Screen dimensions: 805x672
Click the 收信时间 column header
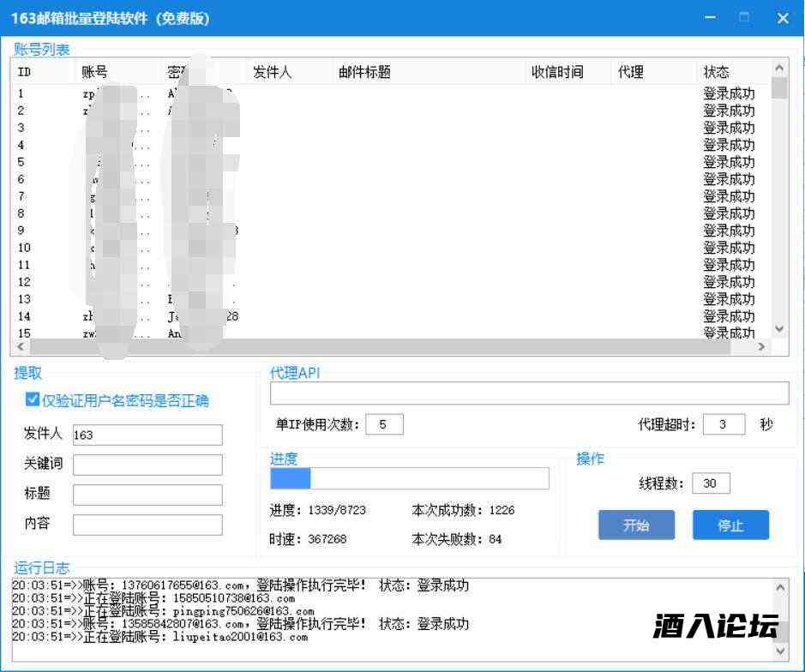tap(569, 72)
